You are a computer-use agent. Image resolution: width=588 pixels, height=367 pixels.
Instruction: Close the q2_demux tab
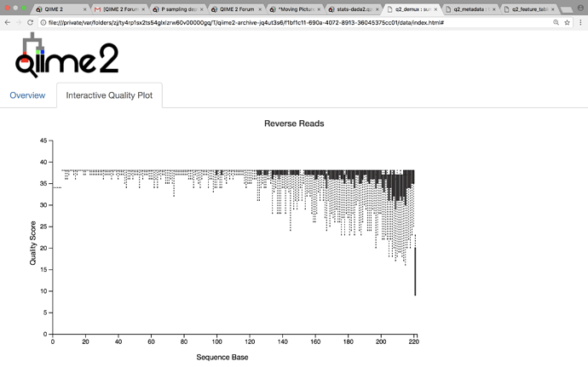(437, 9)
